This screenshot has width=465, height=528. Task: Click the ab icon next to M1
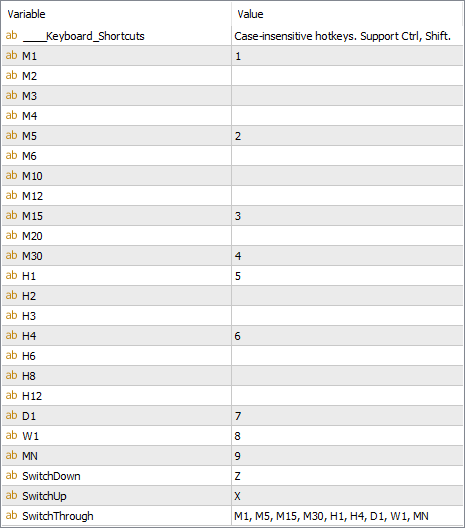click(x=11, y=55)
